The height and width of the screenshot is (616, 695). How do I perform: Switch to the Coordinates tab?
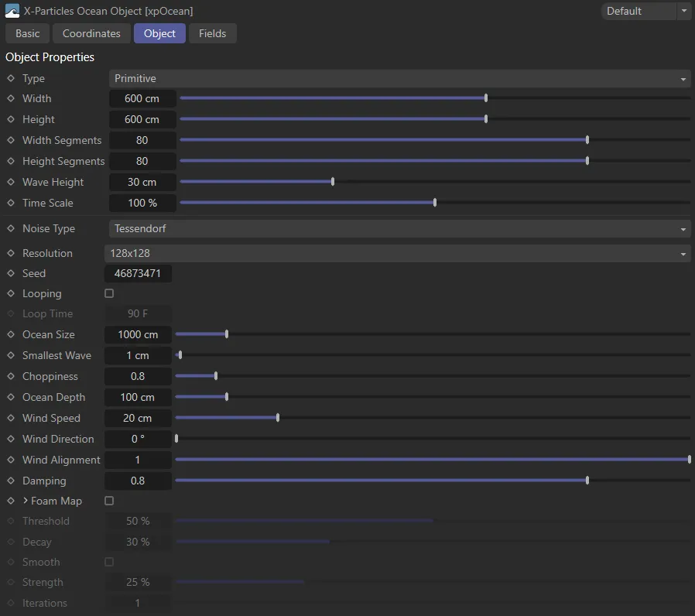91,33
